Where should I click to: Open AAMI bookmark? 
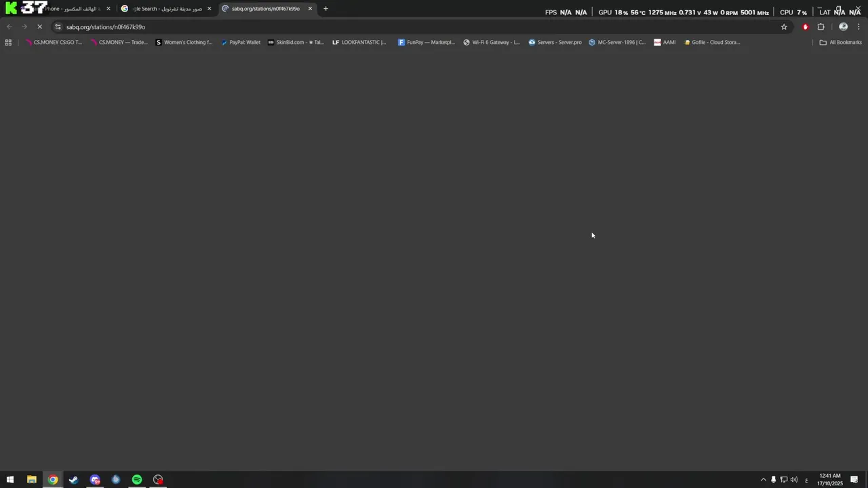tap(665, 42)
